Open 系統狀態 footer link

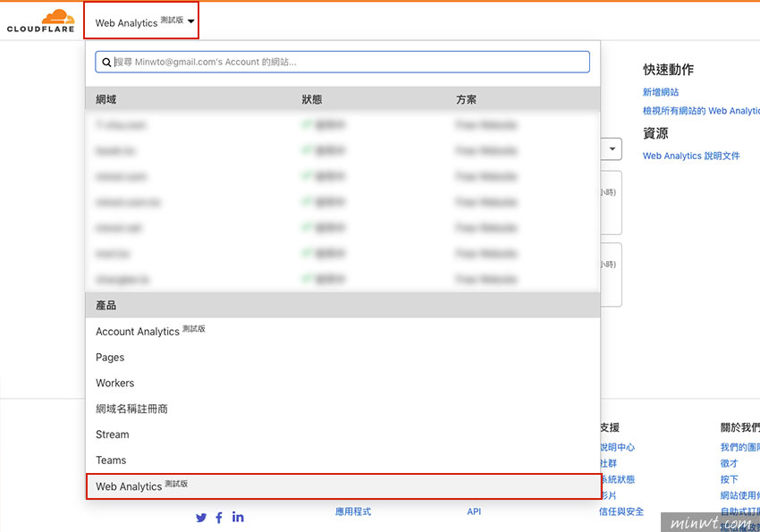pyautogui.click(x=617, y=479)
